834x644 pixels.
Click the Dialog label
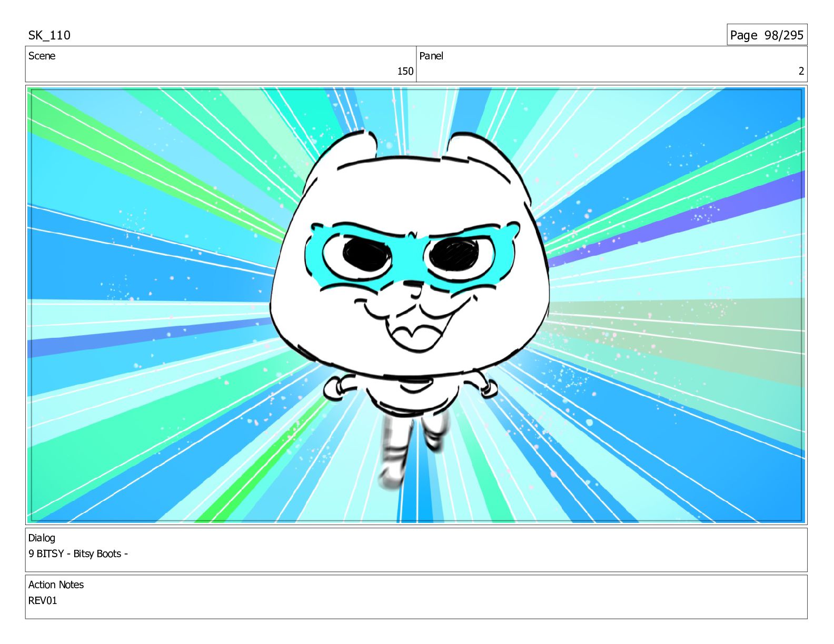pyautogui.click(x=42, y=538)
